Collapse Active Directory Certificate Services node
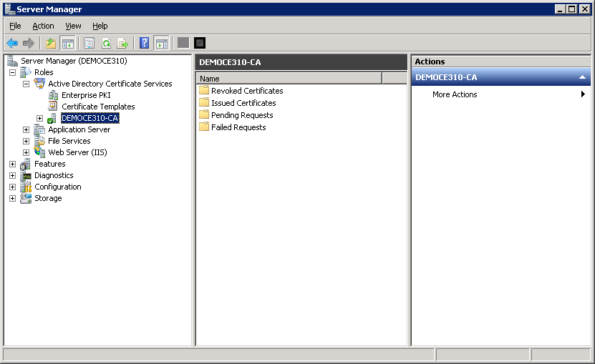The height and width of the screenshot is (364, 595). pyautogui.click(x=26, y=84)
